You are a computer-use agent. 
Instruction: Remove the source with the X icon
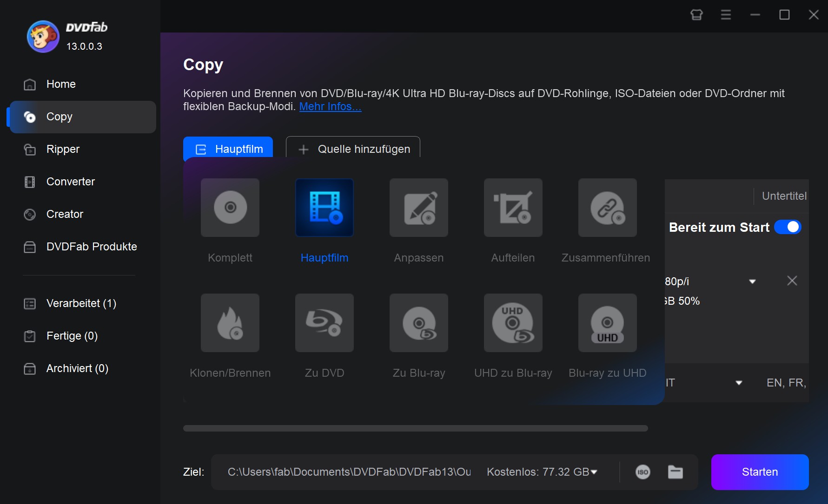[792, 281]
